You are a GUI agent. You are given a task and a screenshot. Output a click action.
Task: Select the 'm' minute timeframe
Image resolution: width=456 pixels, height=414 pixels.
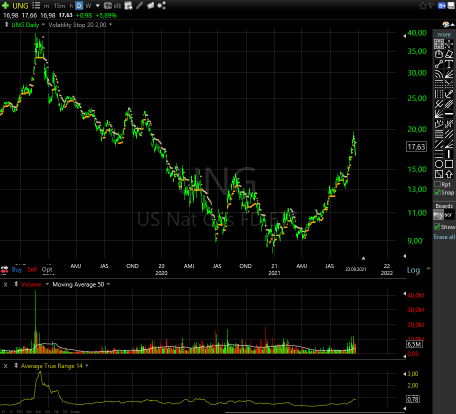pos(46,6)
